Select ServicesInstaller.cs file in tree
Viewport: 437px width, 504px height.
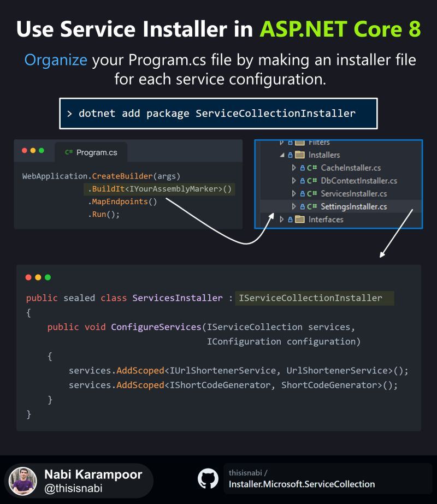354,193
